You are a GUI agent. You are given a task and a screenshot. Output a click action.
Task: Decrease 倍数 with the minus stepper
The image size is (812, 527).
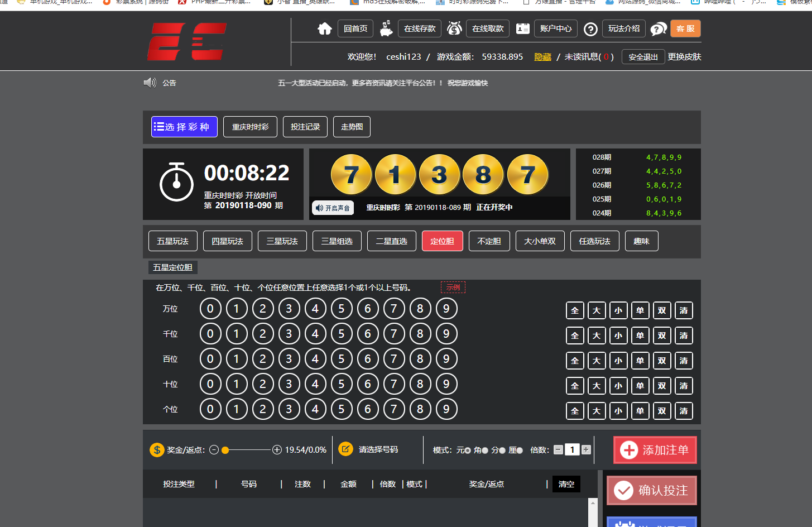[x=558, y=450]
